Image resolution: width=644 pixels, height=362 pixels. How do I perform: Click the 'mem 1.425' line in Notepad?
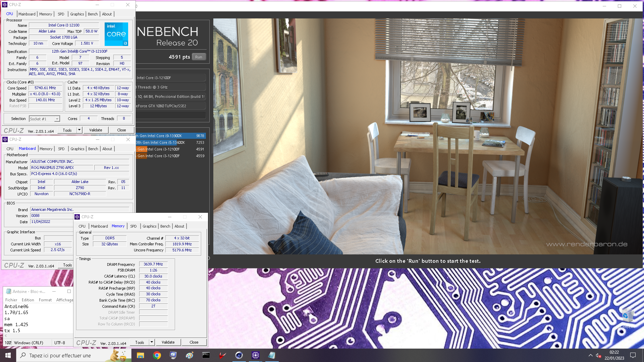pos(16,324)
